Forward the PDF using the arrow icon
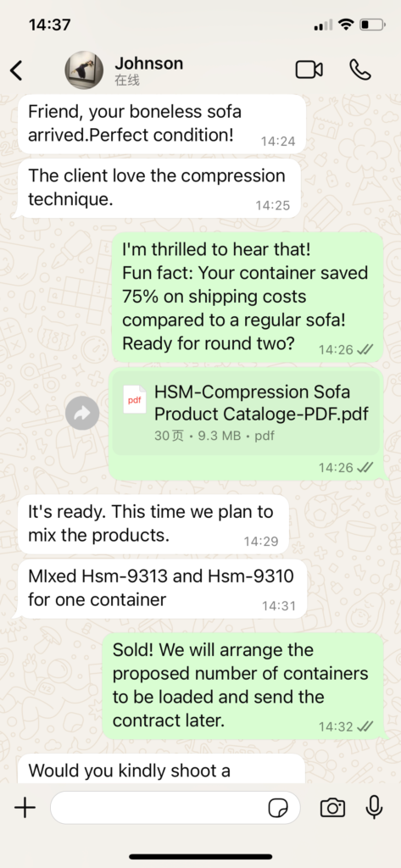Screen dimensions: 401x868 click(x=82, y=413)
